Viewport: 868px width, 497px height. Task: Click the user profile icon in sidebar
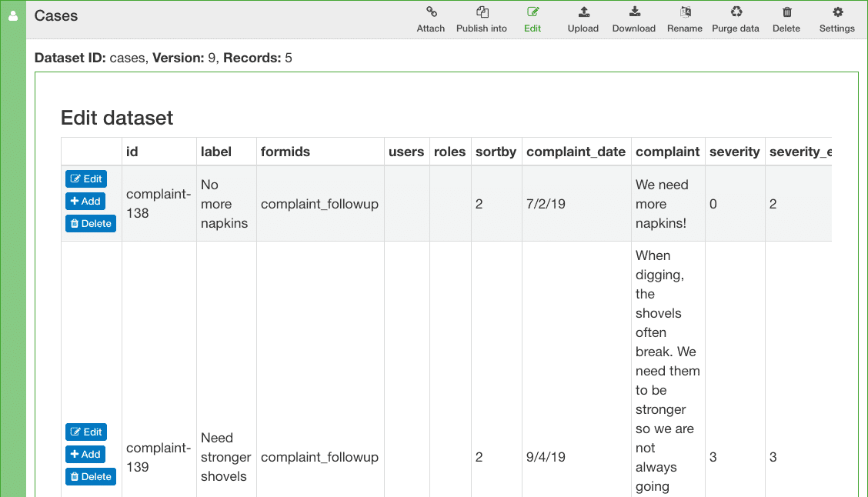point(13,16)
